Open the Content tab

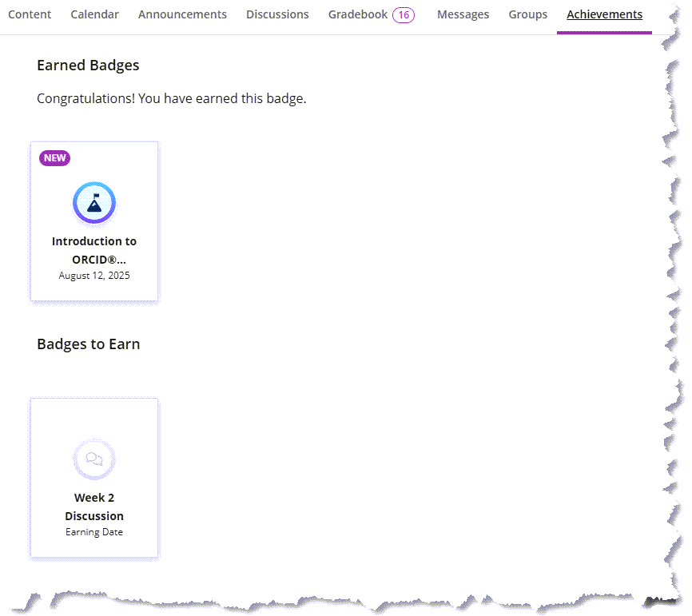tap(30, 14)
